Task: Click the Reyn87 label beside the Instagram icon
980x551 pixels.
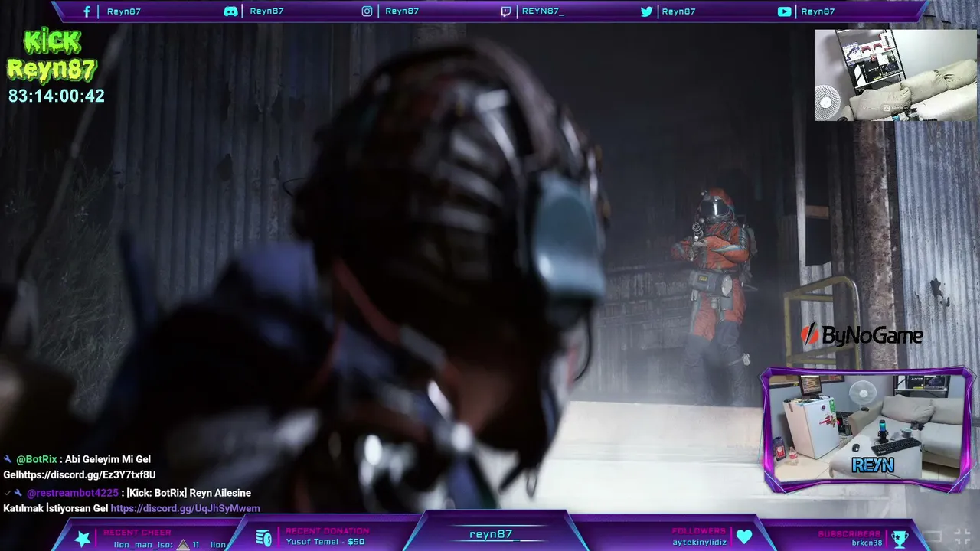Action: [x=402, y=11]
